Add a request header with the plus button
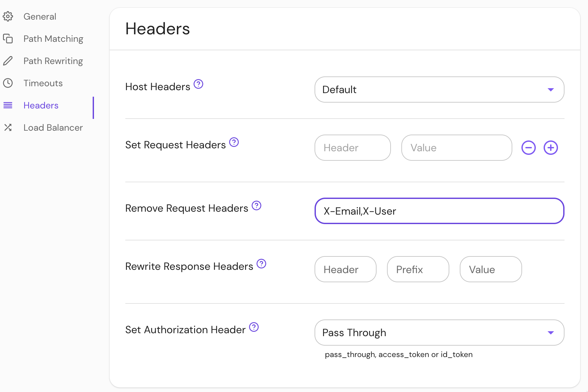Viewport: 588px width, 392px height. pyautogui.click(x=550, y=148)
